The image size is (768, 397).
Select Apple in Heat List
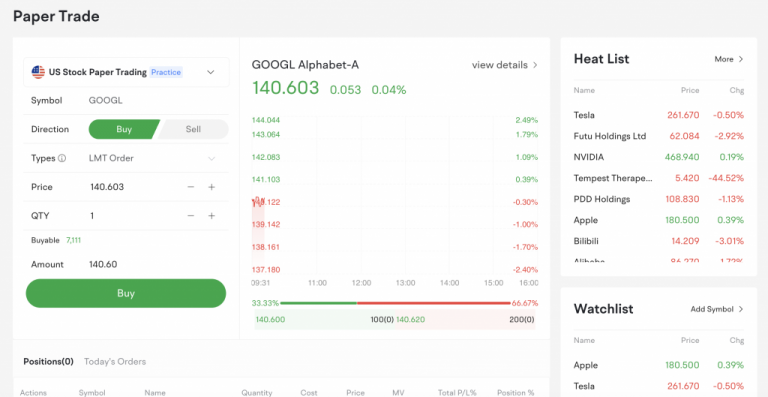659,220
